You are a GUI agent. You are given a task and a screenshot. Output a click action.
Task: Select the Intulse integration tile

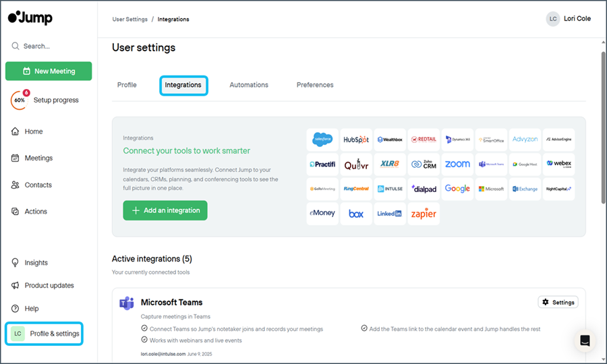pyautogui.click(x=390, y=189)
